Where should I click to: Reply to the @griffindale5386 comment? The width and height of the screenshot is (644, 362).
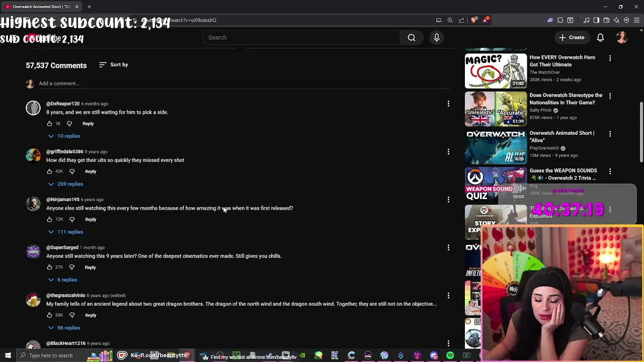pyautogui.click(x=91, y=171)
